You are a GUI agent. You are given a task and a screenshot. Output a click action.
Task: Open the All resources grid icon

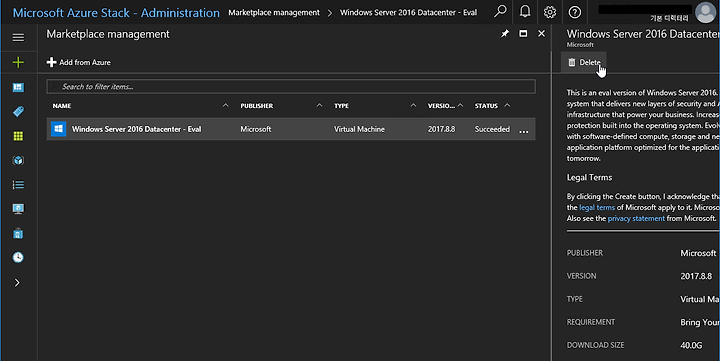pyautogui.click(x=18, y=136)
